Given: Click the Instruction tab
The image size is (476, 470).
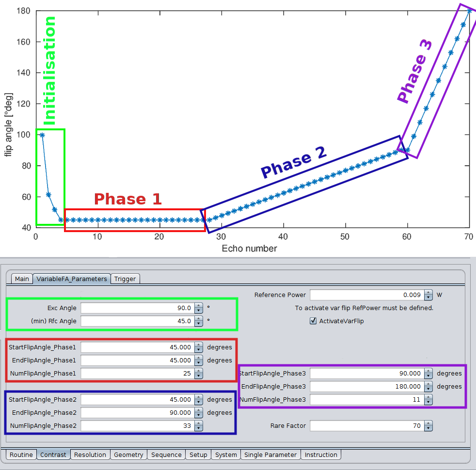Looking at the screenshot, I should pos(321,454).
